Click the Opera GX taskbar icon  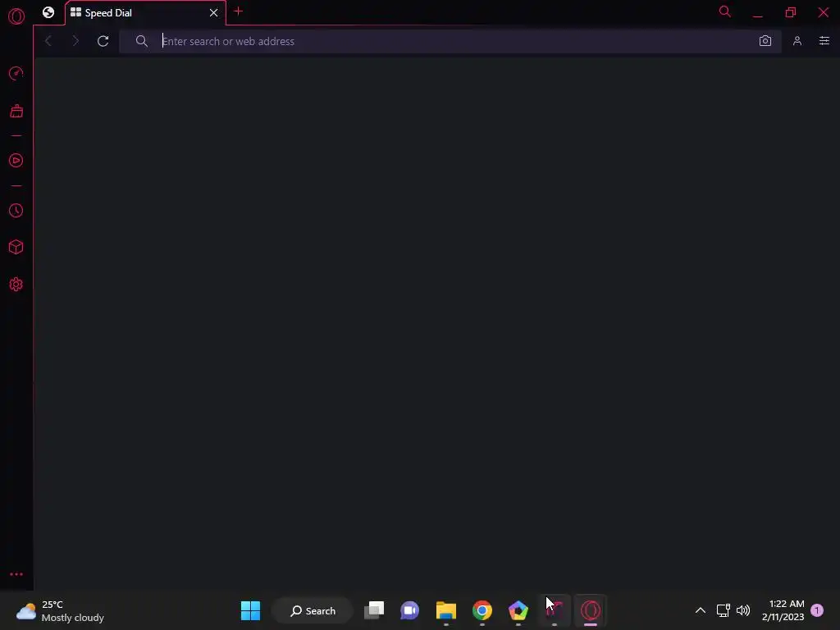point(591,610)
